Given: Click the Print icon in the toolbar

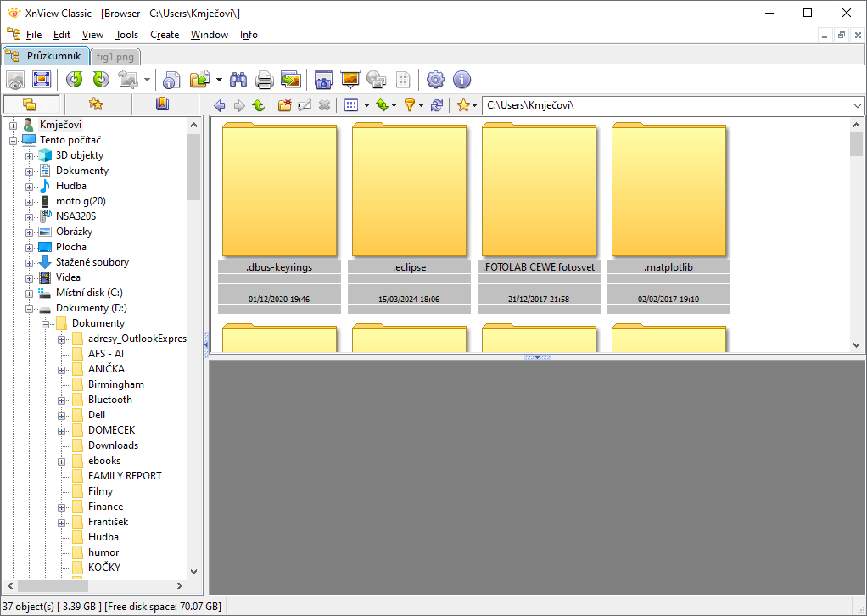Looking at the screenshot, I should [x=265, y=80].
